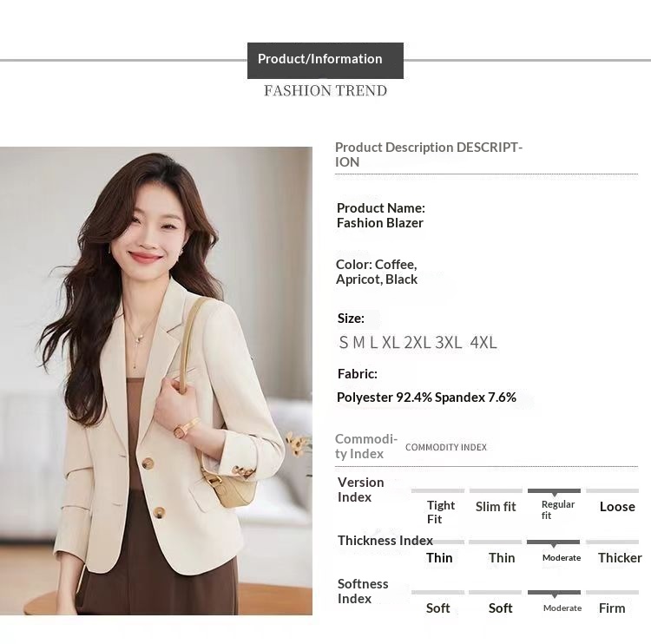Open the blazer model product photo
The width and height of the screenshot is (651, 644).
pyautogui.click(x=156, y=380)
